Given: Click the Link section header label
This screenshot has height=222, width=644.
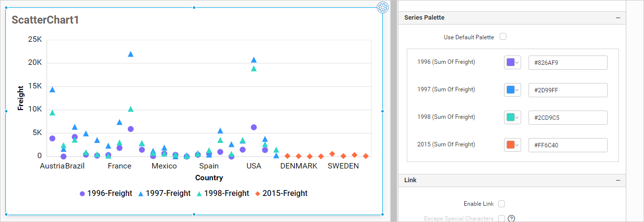Looking at the screenshot, I should 410,180.
